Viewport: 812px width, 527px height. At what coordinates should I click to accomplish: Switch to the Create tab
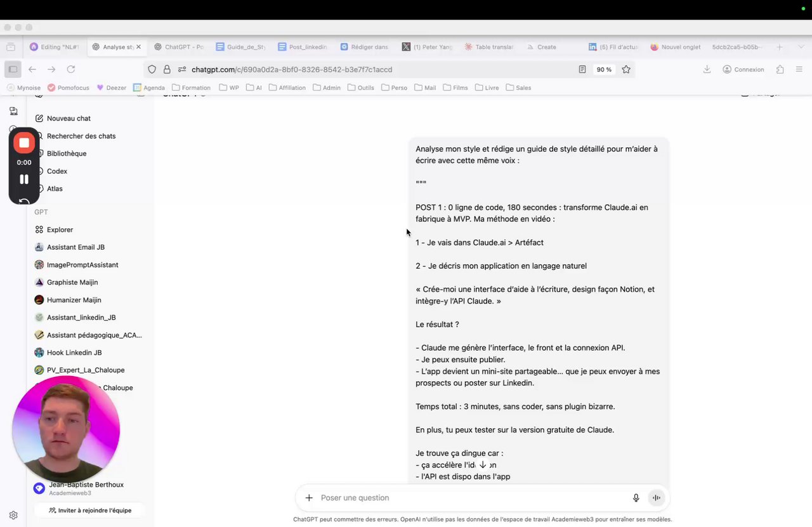[x=551, y=47]
